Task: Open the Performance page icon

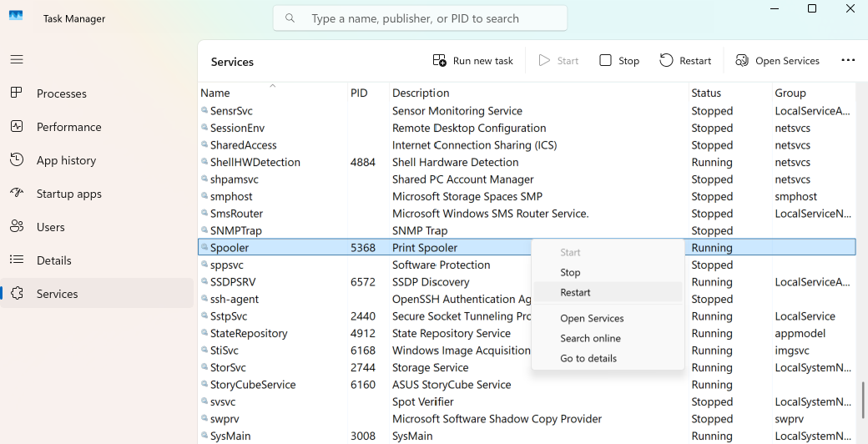Action: [x=17, y=127]
